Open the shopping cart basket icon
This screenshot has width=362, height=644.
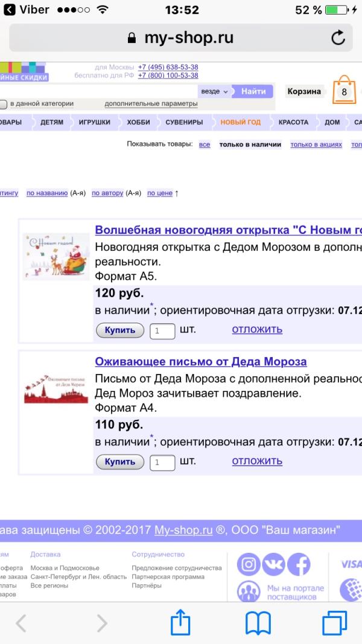click(345, 91)
